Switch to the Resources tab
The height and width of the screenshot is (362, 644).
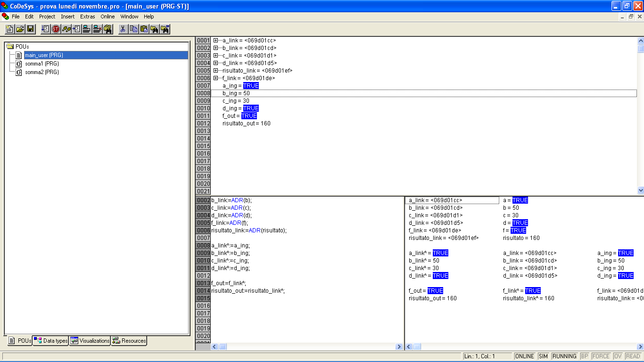129,341
